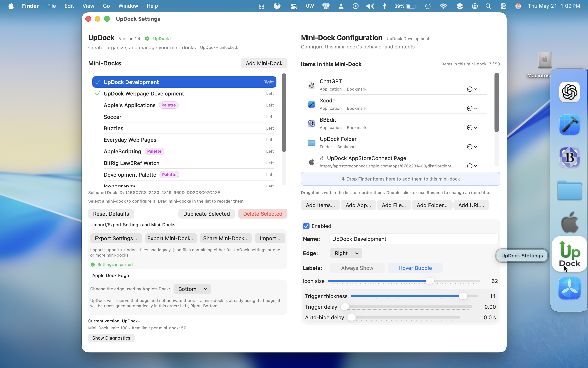Select Always Show labels option
Image resolution: width=588 pixels, height=368 pixels.
(x=357, y=268)
